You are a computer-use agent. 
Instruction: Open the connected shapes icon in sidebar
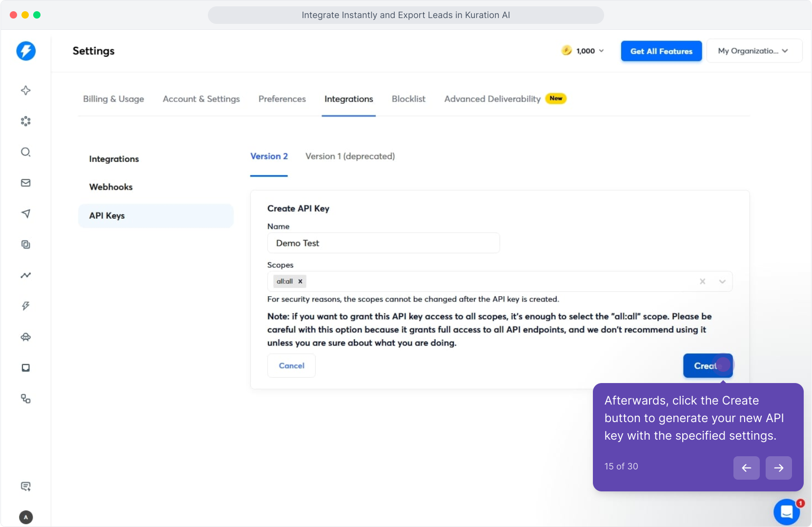tap(26, 399)
